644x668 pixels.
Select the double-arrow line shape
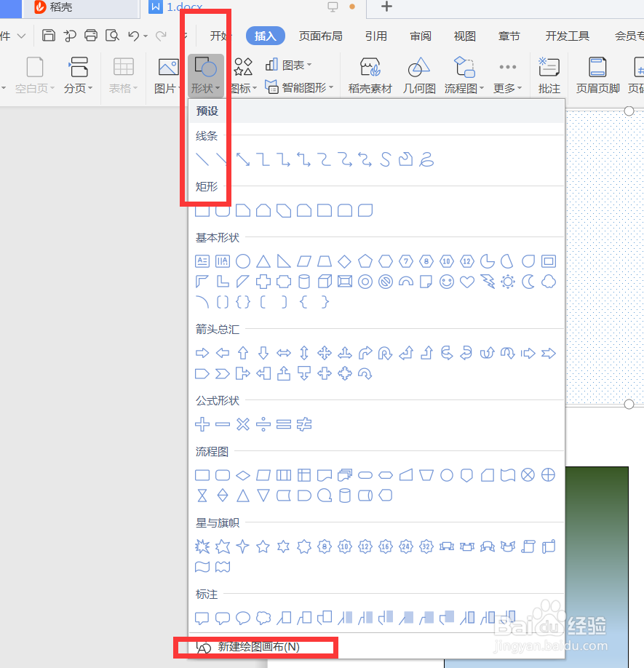tap(243, 159)
